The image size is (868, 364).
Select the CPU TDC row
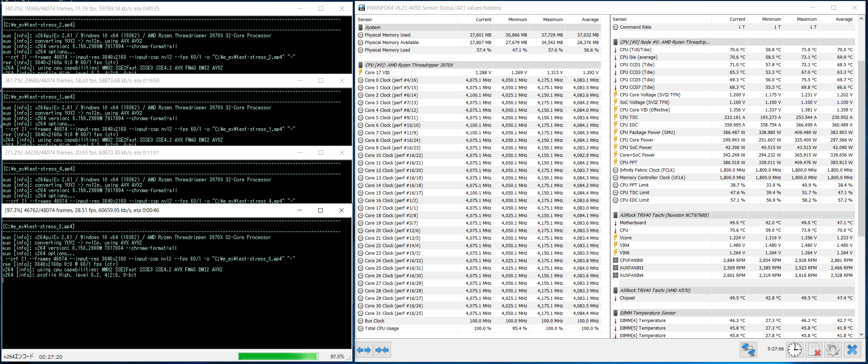[733, 117]
